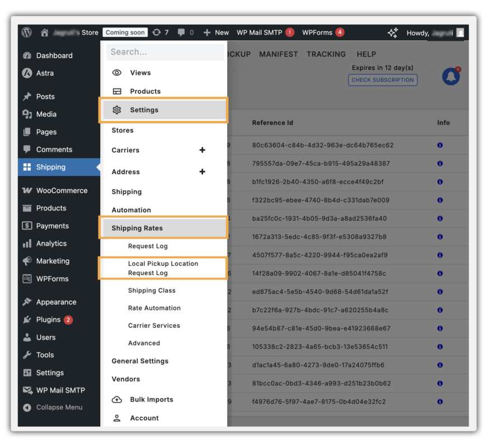Select Shipping Rates in the menu
Viewport: 489px width, 448px height.
[164, 228]
